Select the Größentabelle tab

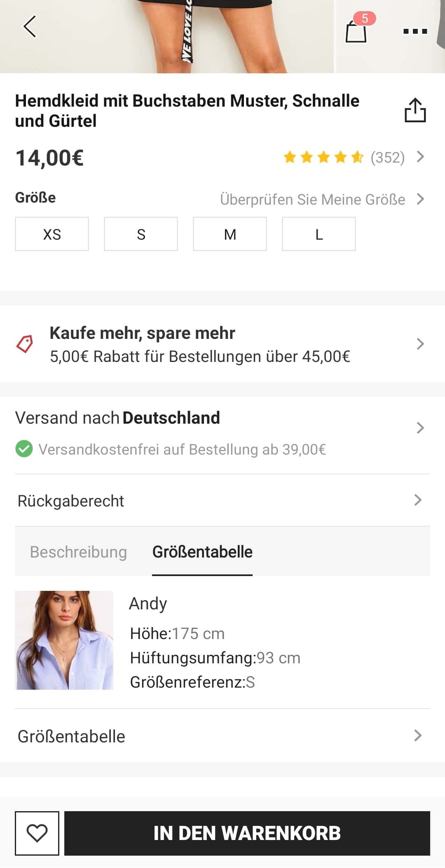202,552
